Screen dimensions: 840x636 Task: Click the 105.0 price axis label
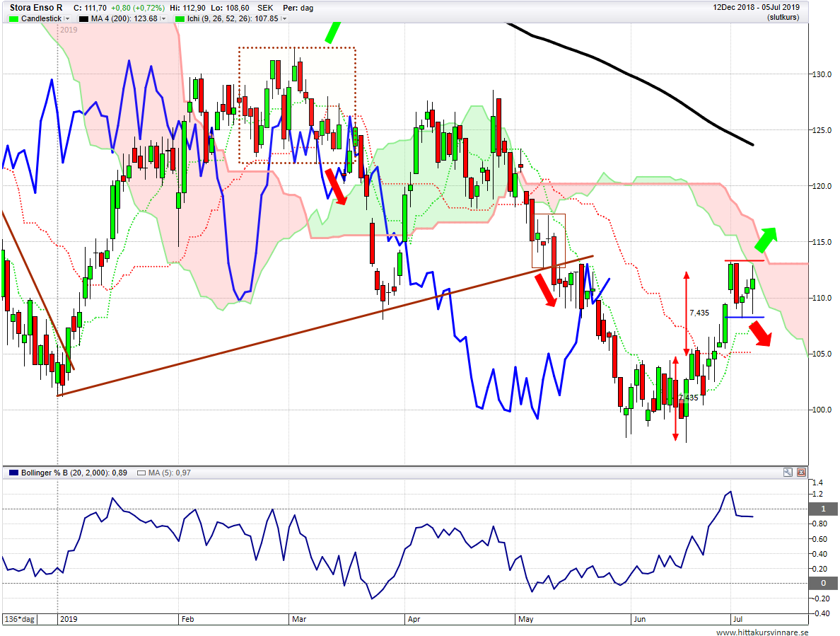click(822, 354)
